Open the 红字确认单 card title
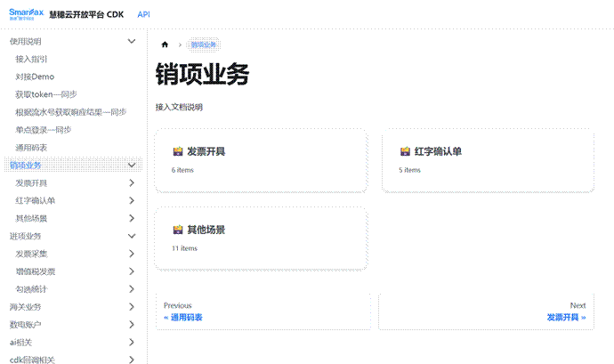Screen dimensions: 614x364 click(x=438, y=151)
